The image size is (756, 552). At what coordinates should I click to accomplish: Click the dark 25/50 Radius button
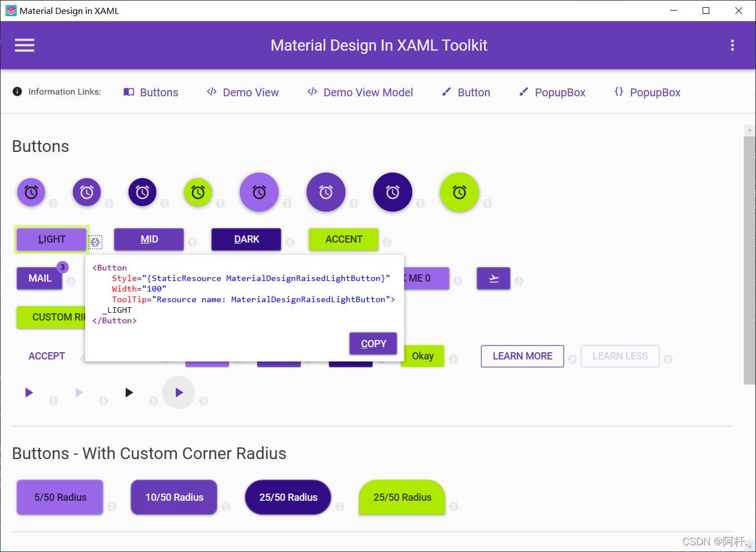[288, 497]
